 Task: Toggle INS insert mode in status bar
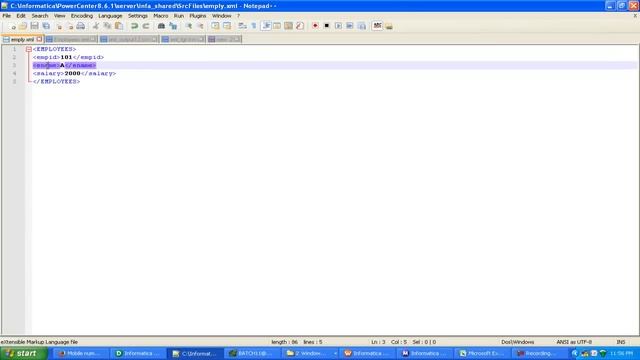point(620,342)
